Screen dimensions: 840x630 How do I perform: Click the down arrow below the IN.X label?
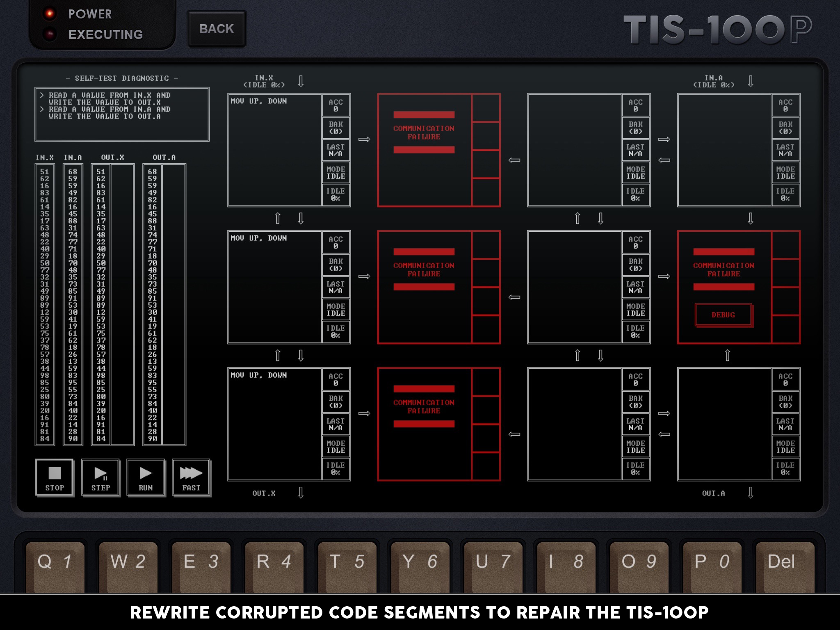pyautogui.click(x=301, y=81)
